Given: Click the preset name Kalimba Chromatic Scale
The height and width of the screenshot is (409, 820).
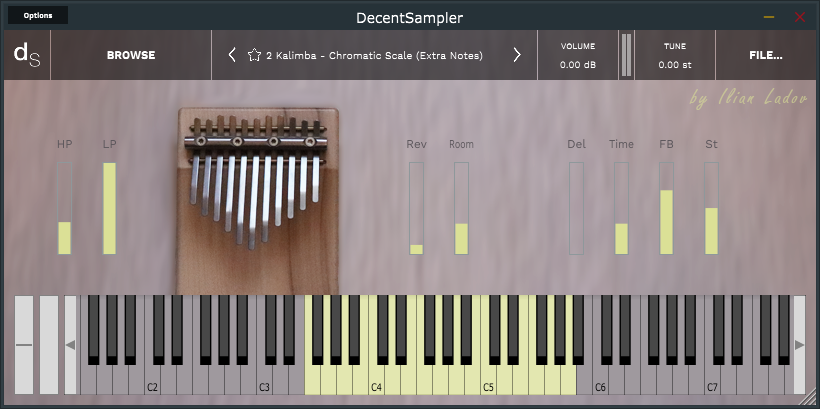Looking at the screenshot, I should (374, 55).
